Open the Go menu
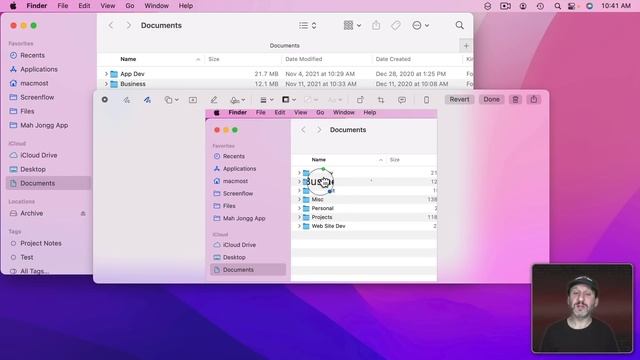 coord(130,6)
